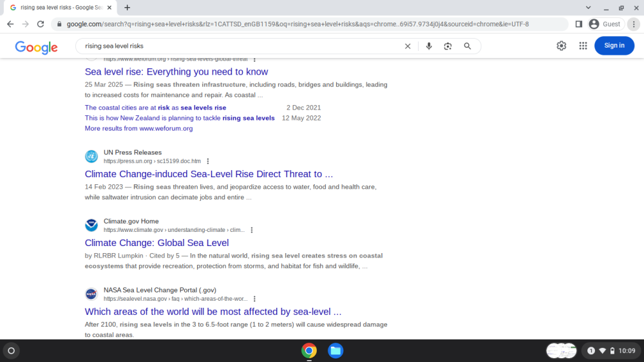
Task: Open the Google apps grid
Action: pos(583,46)
